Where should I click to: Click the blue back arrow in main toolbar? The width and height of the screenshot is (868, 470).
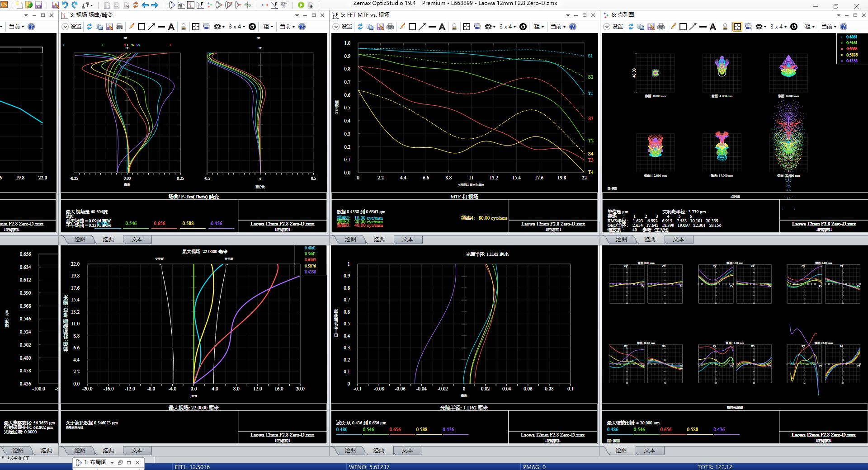[145, 5]
